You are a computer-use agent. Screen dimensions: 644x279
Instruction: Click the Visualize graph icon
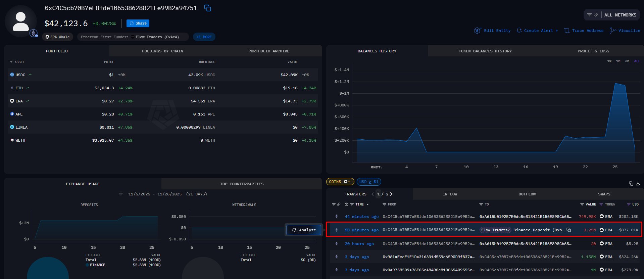coord(613,31)
